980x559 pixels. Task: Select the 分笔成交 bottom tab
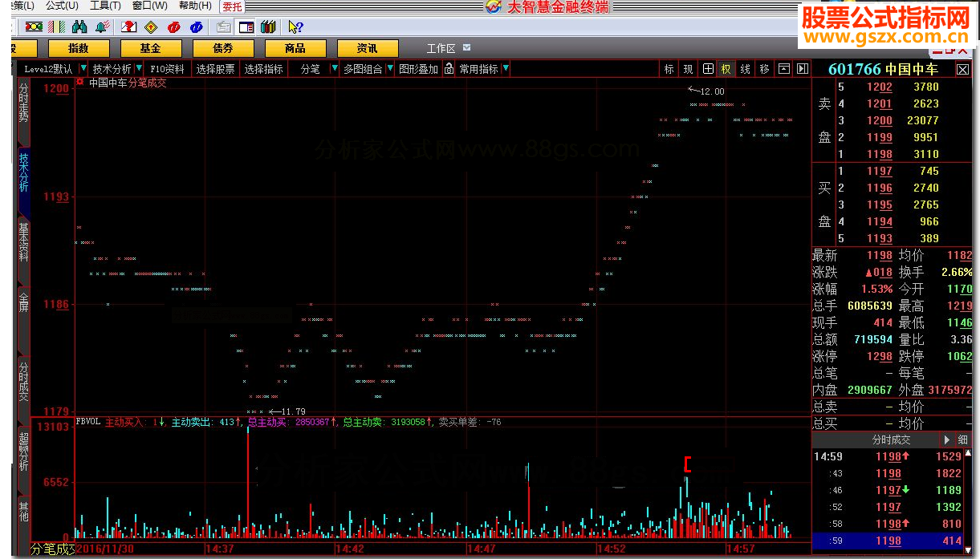click(x=52, y=549)
